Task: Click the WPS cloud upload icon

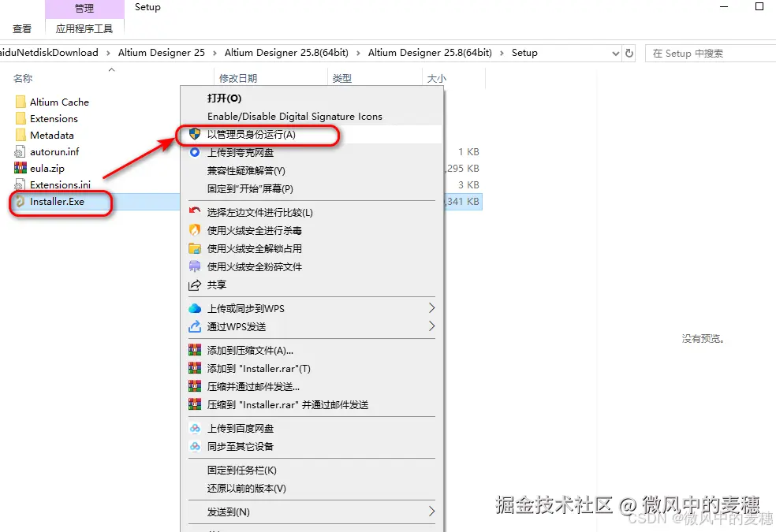Action: point(195,308)
